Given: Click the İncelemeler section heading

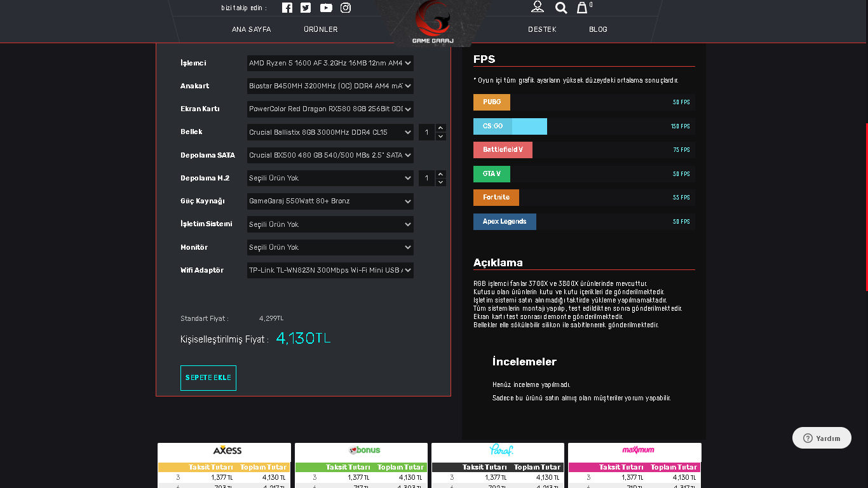Looking at the screenshot, I should [524, 362].
